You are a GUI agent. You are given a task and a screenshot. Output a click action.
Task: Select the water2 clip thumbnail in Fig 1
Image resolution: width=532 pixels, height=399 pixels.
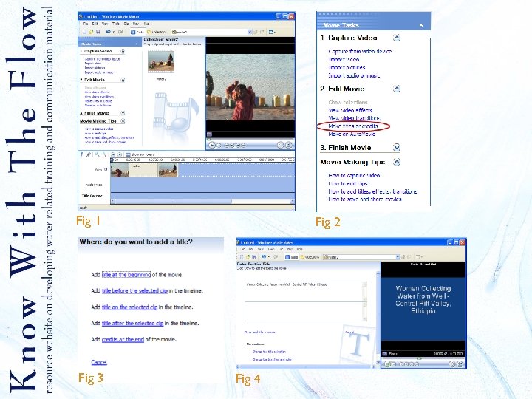[161, 61]
